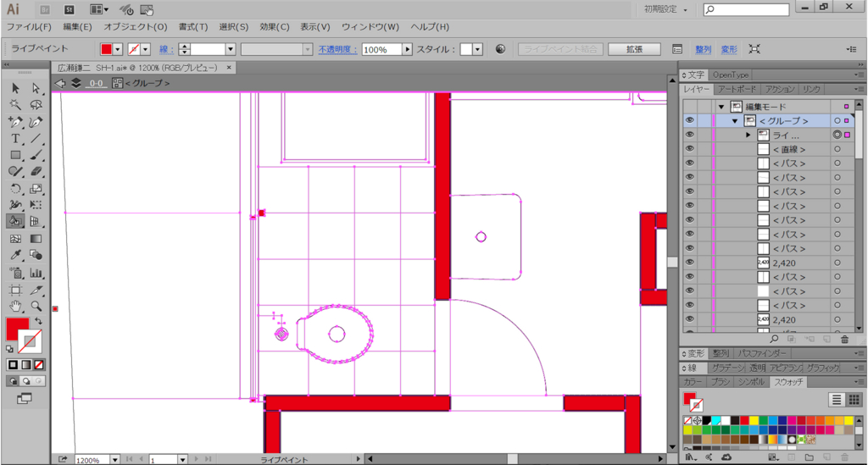The width and height of the screenshot is (868, 465).
Task: Set paint mode to Gradient in toolbox
Action: [x=26, y=365]
